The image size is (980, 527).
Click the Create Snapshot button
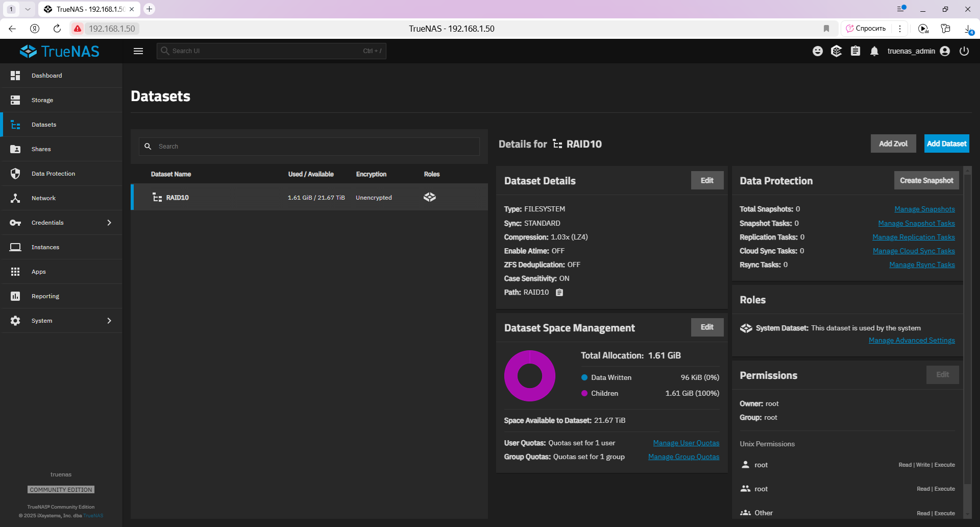click(x=926, y=180)
